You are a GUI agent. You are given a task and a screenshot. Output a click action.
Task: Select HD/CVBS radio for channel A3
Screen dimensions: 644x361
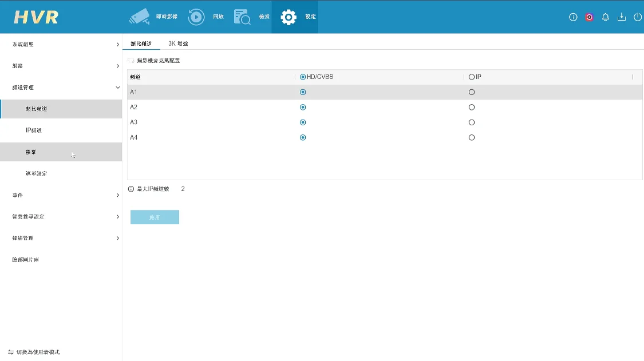click(303, 122)
